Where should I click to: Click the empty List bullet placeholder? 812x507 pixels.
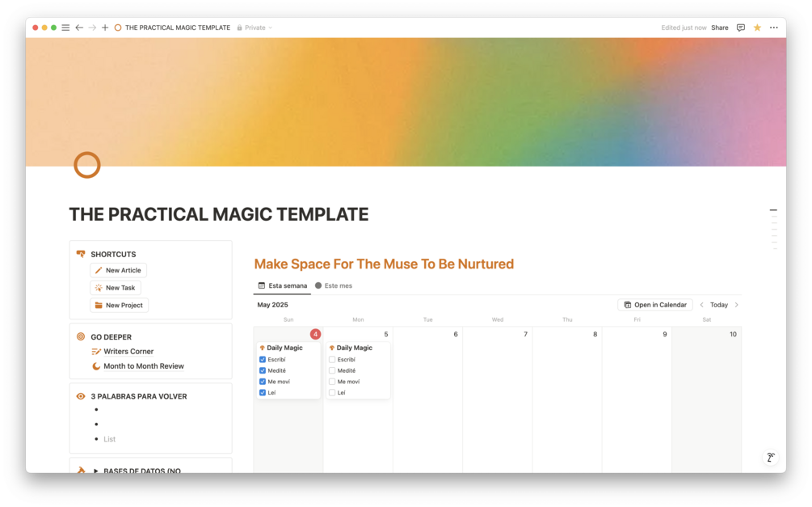click(109, 439)
